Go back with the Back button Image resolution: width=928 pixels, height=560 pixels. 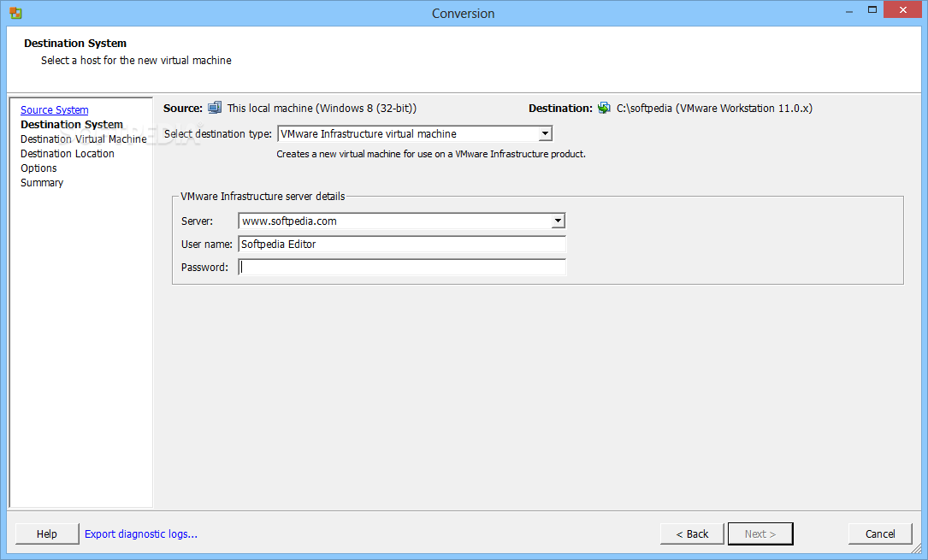[692, 534]
